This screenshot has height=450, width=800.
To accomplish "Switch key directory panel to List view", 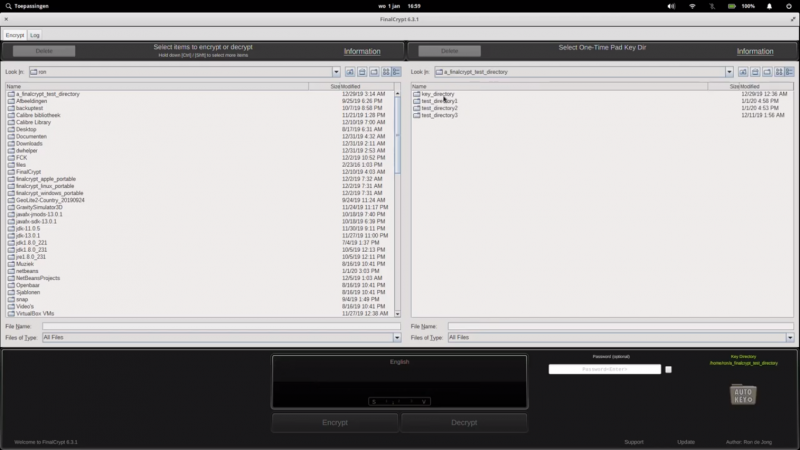I will 779,72.
